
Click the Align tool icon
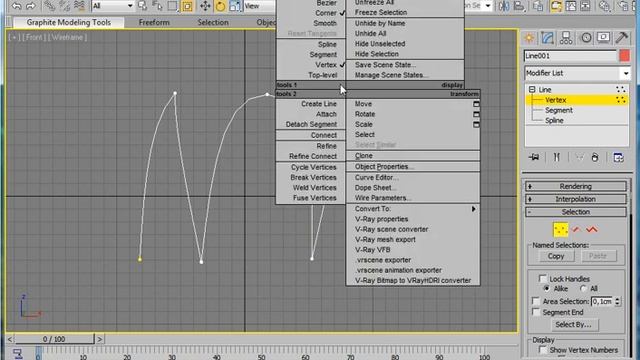519,6
